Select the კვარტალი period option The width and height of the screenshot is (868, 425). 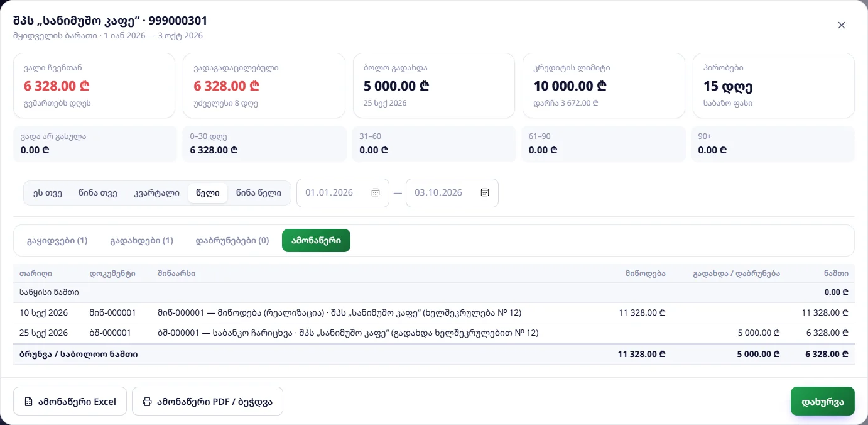point(156,193)
